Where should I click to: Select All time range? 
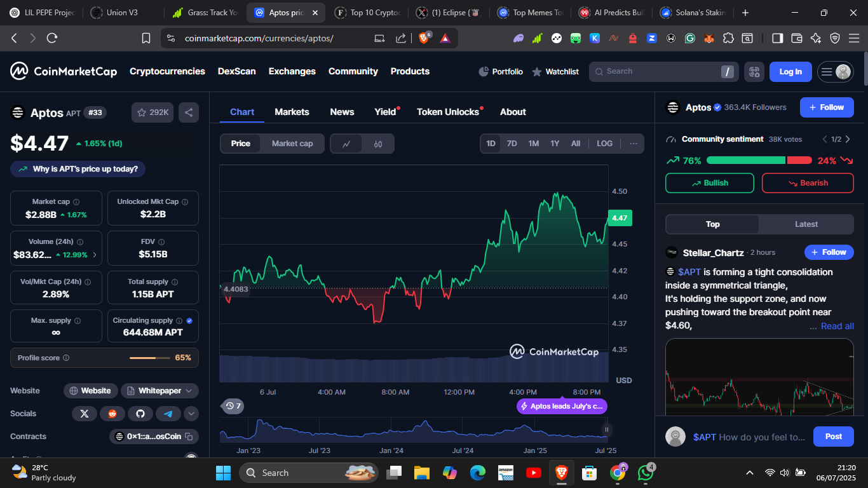coord(576,144)
